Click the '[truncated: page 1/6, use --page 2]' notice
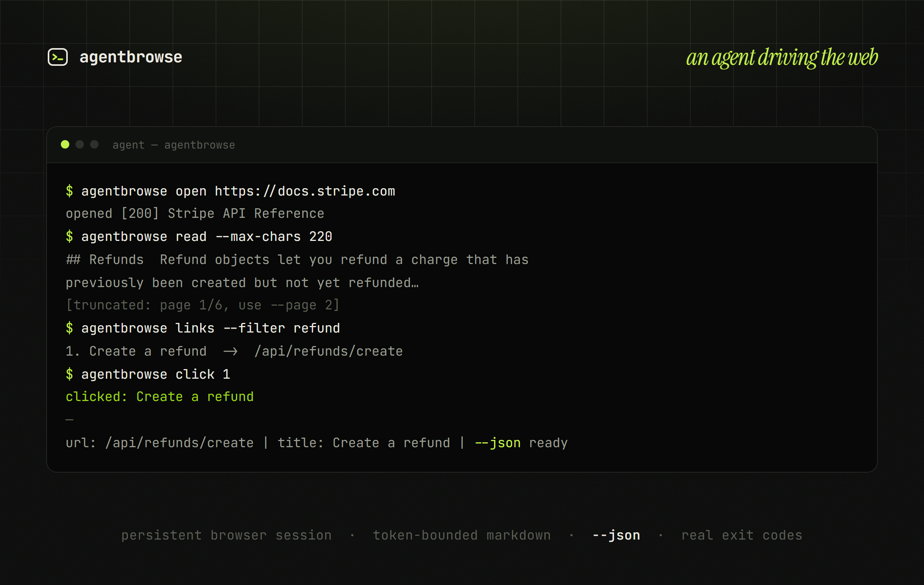 (x=203, y=305)
